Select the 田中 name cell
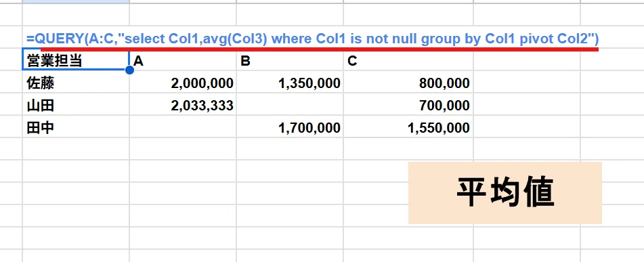 click(76, 128)
